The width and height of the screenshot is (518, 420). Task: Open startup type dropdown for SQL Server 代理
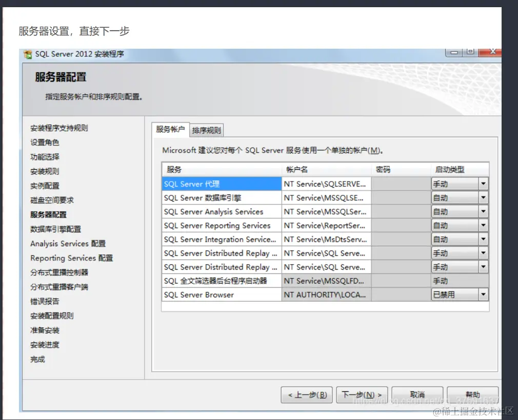(x=483, y=184)
